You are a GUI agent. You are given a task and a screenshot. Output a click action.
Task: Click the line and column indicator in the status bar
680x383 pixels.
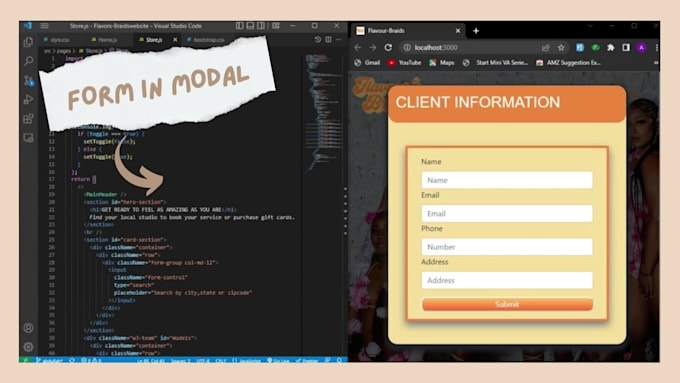tap(151, 360)
